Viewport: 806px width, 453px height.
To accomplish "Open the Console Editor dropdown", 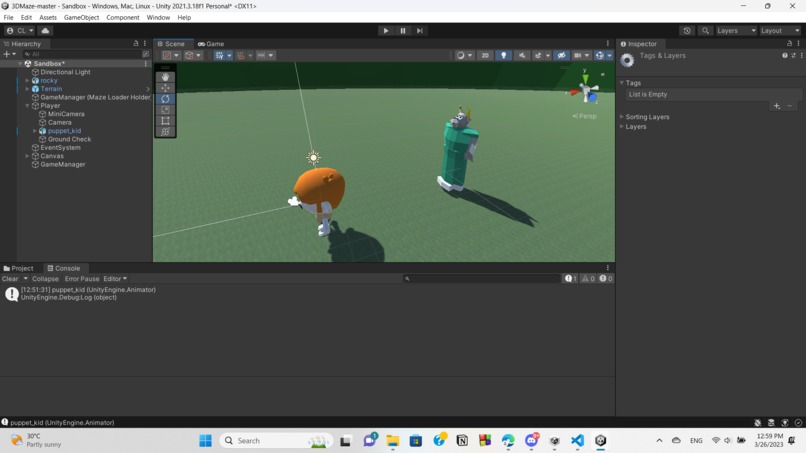I will coord(115,279).
